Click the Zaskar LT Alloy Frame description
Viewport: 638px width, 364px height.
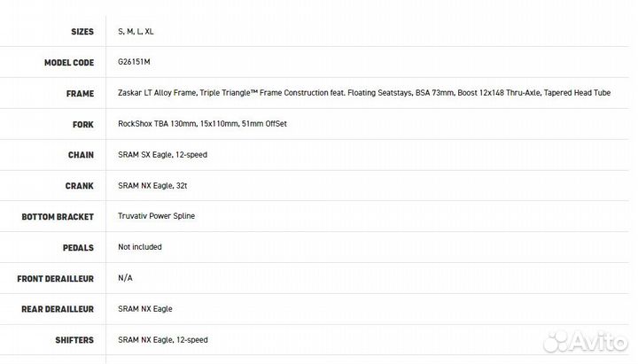(x=363, y=93)
